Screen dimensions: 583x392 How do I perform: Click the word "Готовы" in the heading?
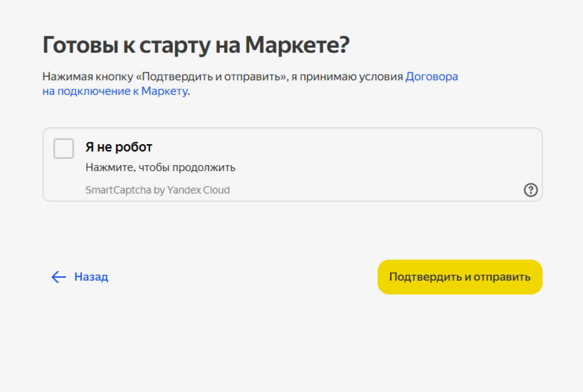point(80,45)
